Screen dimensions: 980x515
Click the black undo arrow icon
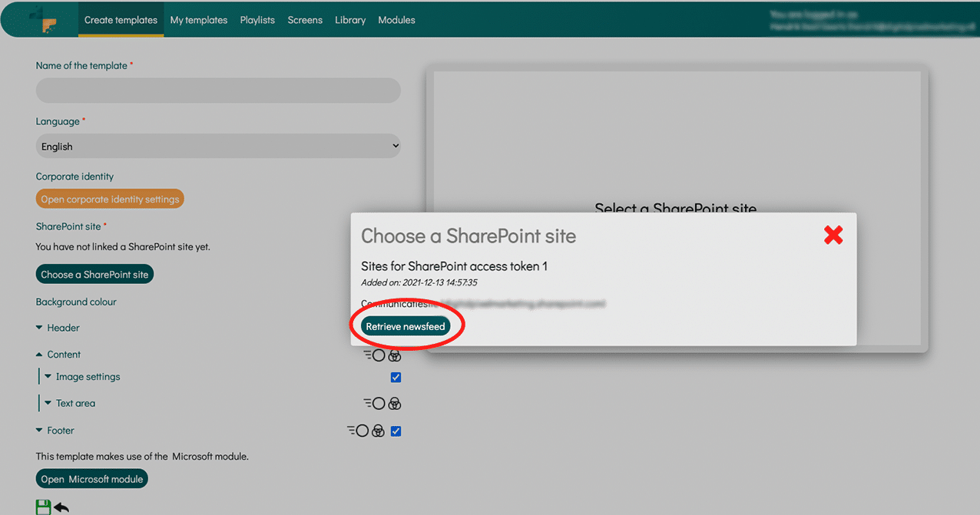[61, 507]
